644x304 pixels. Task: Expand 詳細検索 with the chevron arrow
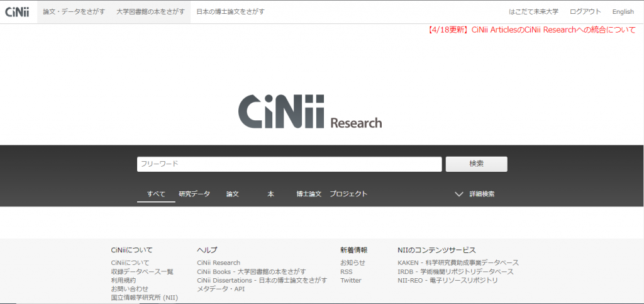(459, 194)
